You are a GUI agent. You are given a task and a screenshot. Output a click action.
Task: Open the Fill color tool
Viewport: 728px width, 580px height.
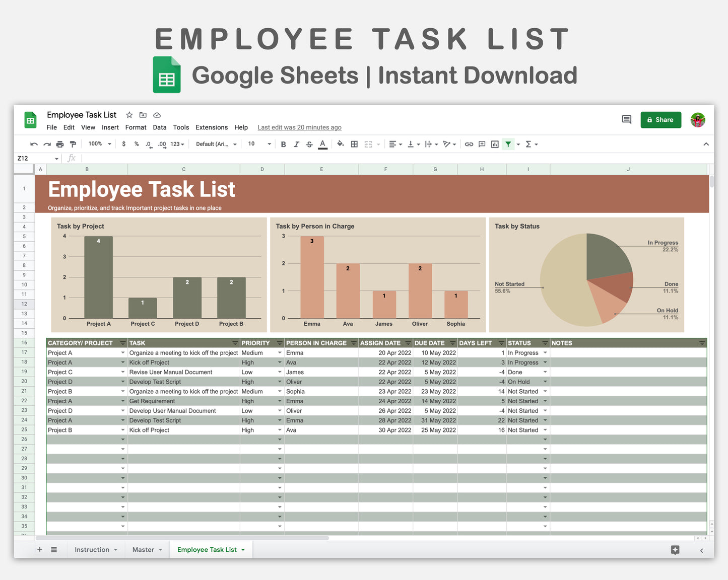pyautogui.click(x=341, y=144)
